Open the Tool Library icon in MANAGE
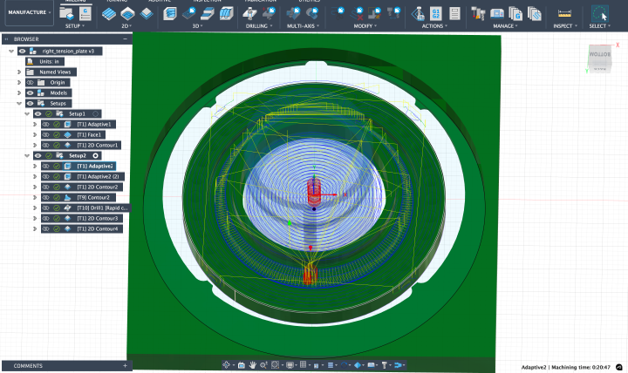628x373 pixels. (x=478, y=14)
